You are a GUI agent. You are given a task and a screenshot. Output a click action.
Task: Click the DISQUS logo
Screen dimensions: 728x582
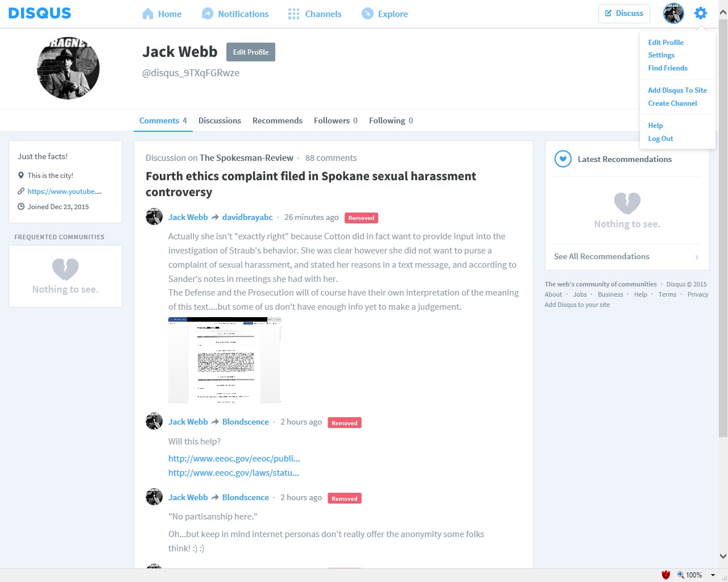pyautogui.click(x=40, y=13)
